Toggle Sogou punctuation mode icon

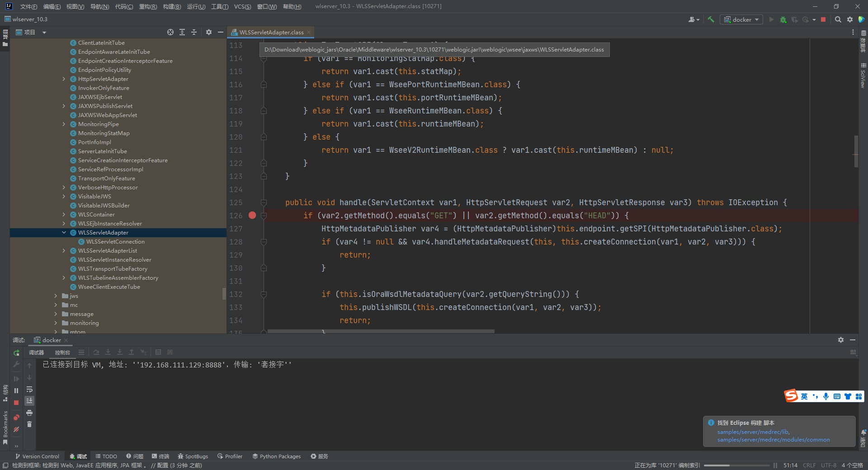tap(815, 396)
